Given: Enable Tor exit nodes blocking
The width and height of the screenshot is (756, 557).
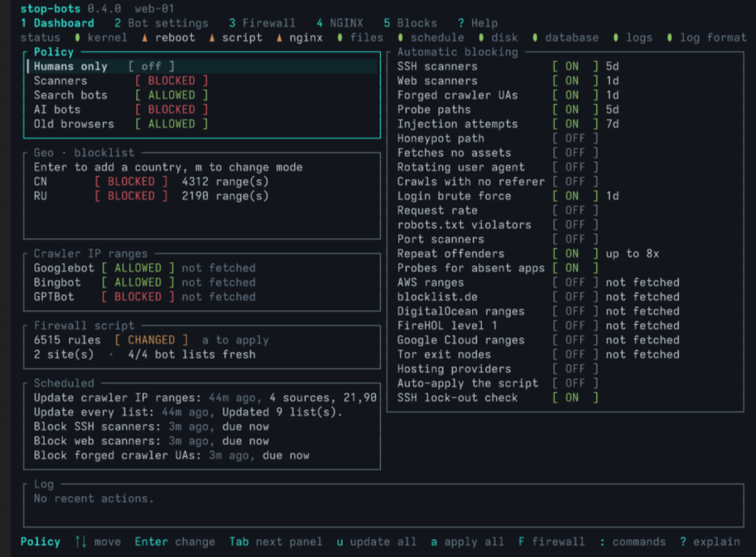Looking at the screenshot, I should pyautogui.click(x=575, y=355).
